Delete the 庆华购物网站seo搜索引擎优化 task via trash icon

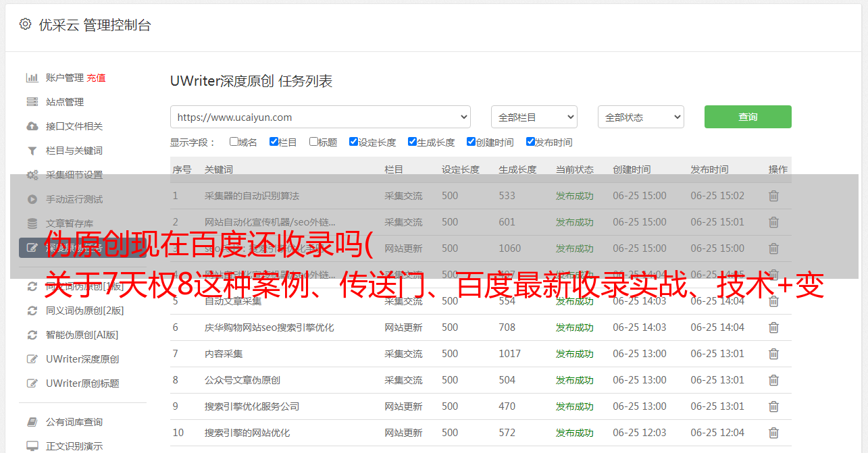[773, 327]
